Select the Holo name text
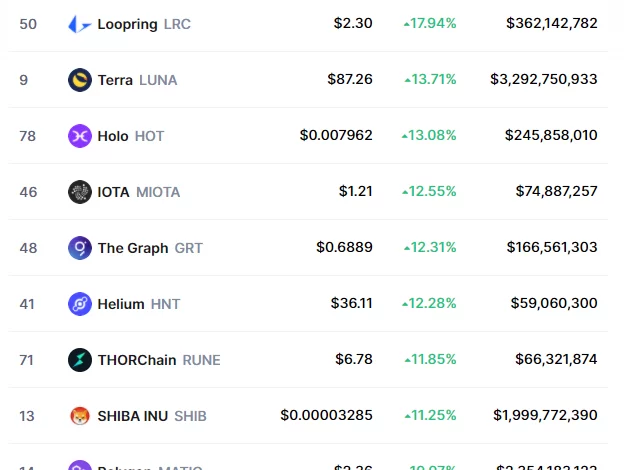624x470 pixels. pyautogui.click(x=113, y=135)
